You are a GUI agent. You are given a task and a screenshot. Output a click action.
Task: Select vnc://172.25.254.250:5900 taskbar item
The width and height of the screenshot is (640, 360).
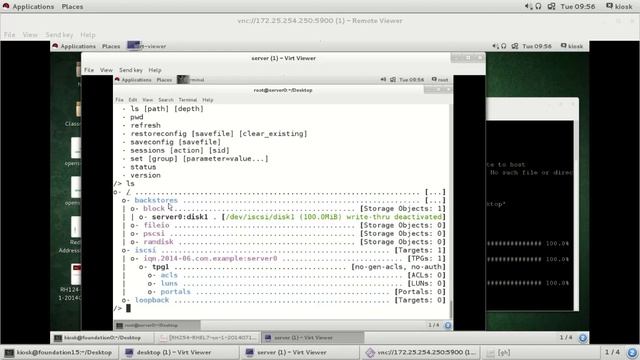[x=421, y=352]
